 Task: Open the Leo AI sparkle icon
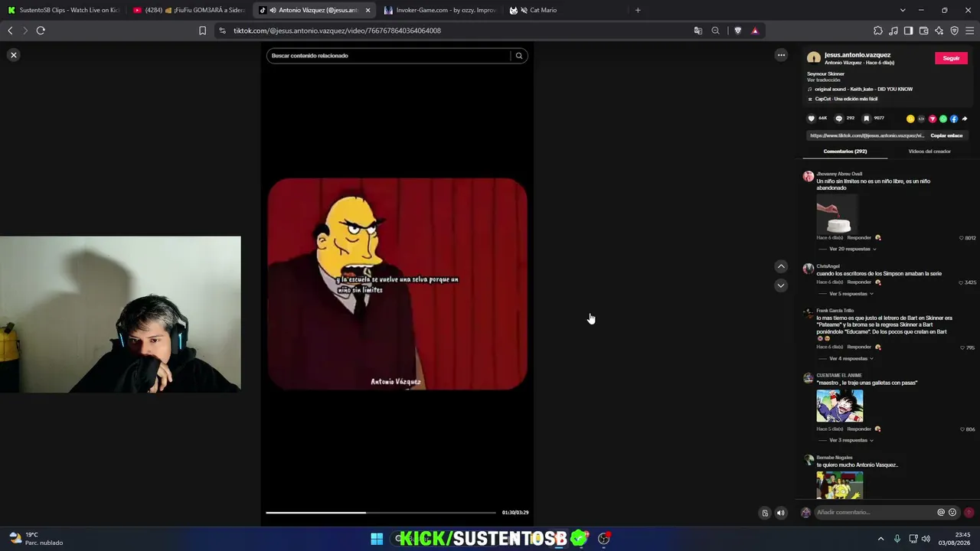click(939, 31)
